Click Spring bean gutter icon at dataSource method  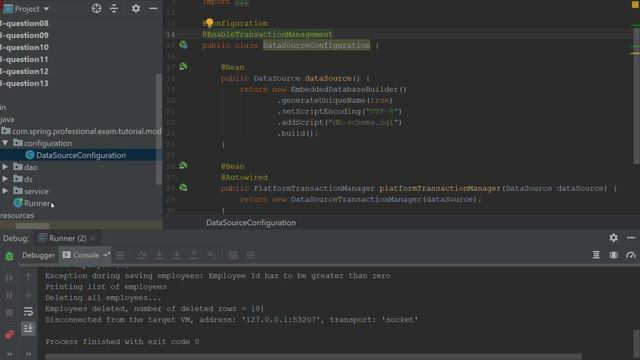[183, 67]
